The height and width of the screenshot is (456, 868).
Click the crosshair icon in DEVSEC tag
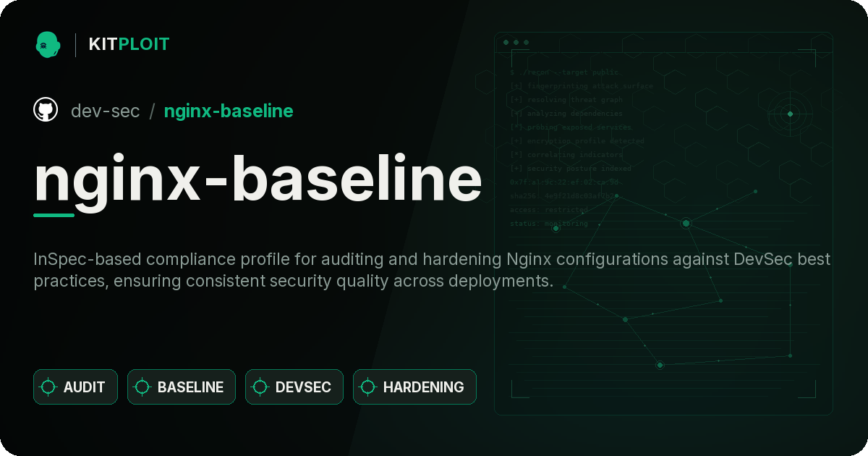pyautogui.click(x=260, y=387)
